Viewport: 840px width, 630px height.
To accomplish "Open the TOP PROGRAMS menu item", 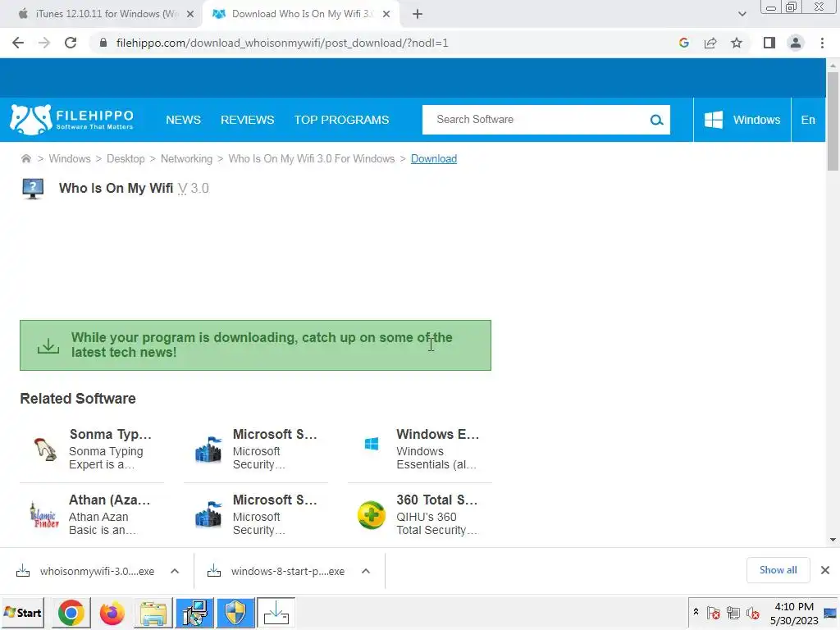I will pos(341,120).
